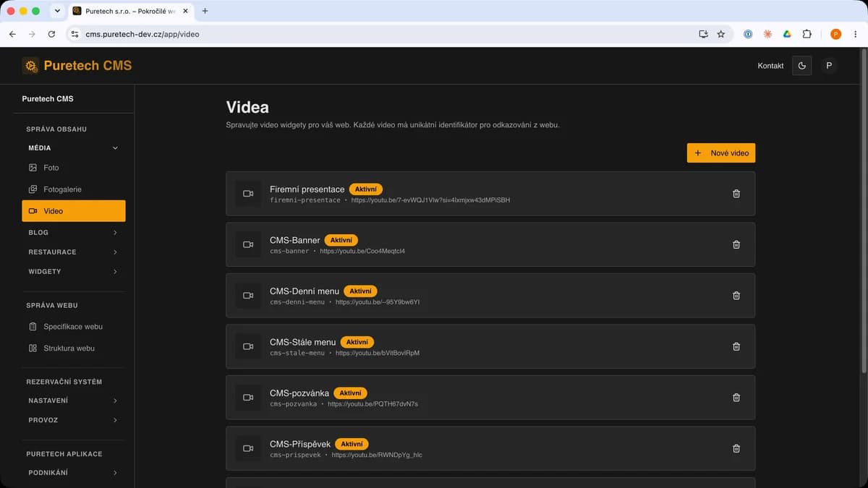Click the camera icon of CMS-pozvánka
The height and width of the screenshot is (488, 868).
click(248, 398)
